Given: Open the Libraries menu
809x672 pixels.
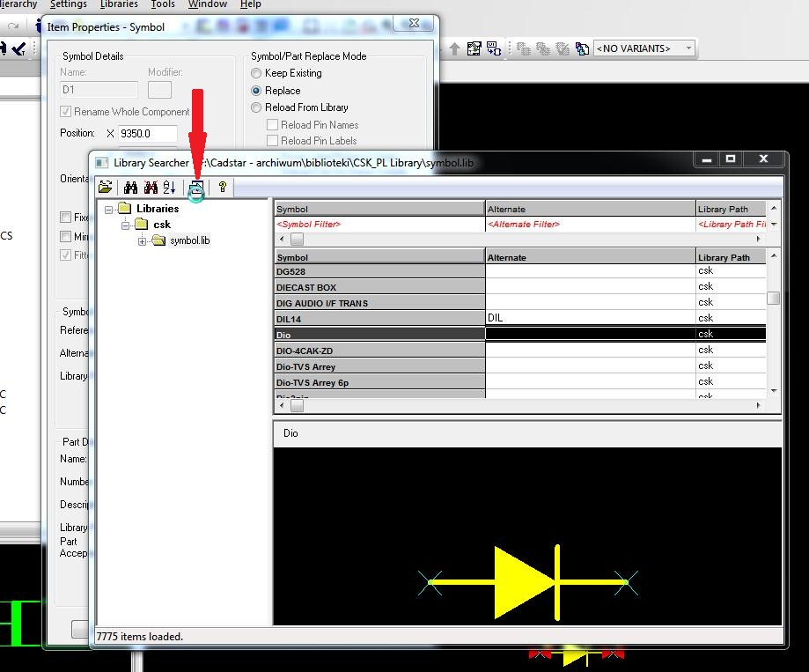Looking at the screenshot, I should (119, 4).
